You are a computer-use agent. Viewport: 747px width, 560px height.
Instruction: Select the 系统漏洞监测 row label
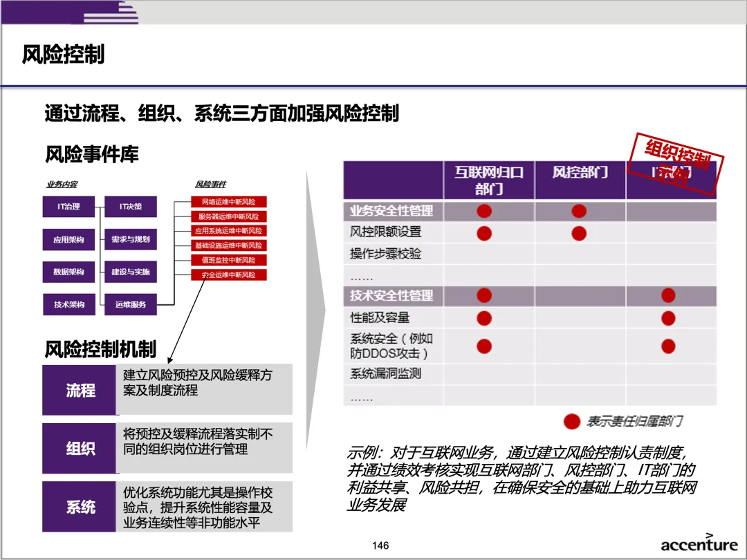386,374
